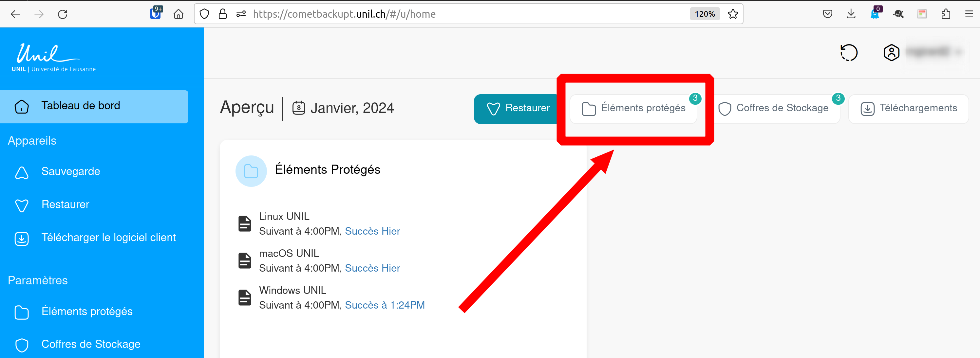Screen dimensions: 980x358
Task: Click the UNIL logo in sidebar
Action: point(53,57)
